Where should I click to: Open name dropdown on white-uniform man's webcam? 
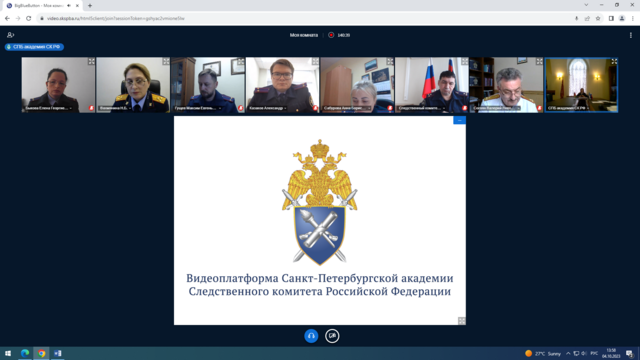[496, 108]
